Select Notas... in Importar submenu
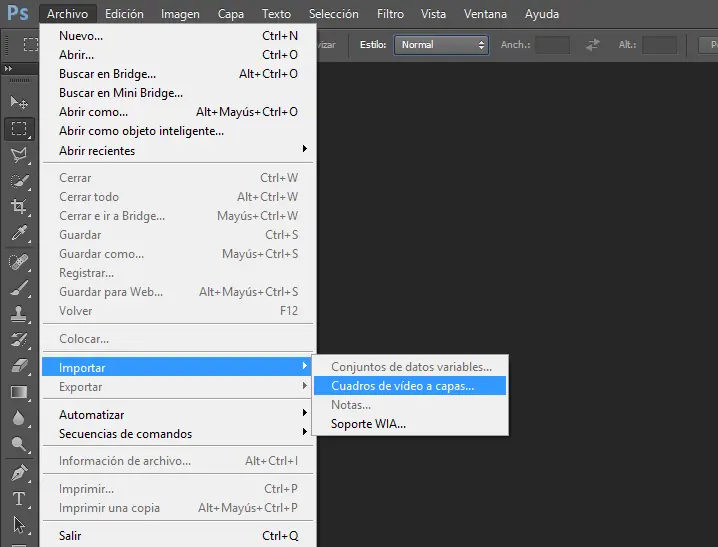Screen dimensions: 718x547 pos(410,405)
